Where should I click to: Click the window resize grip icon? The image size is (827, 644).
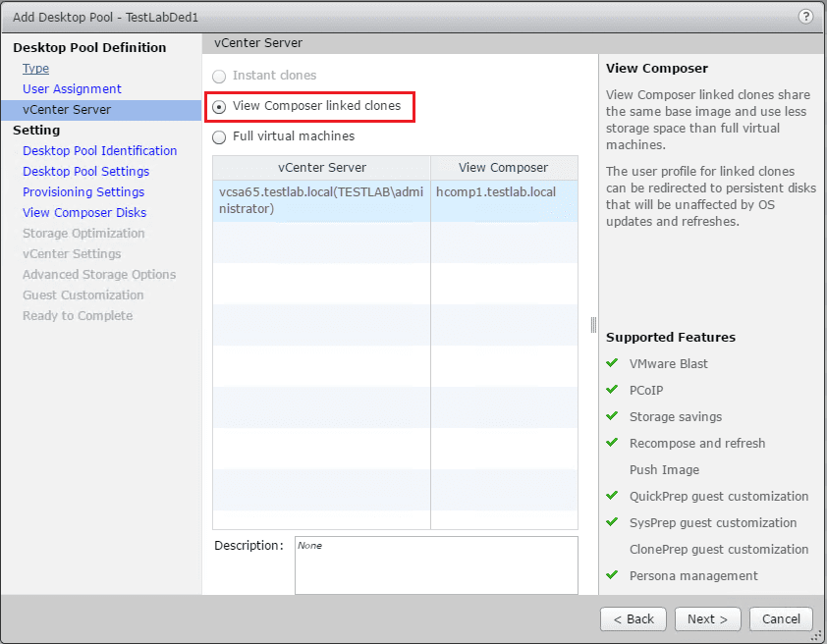[x=817, y=635]
